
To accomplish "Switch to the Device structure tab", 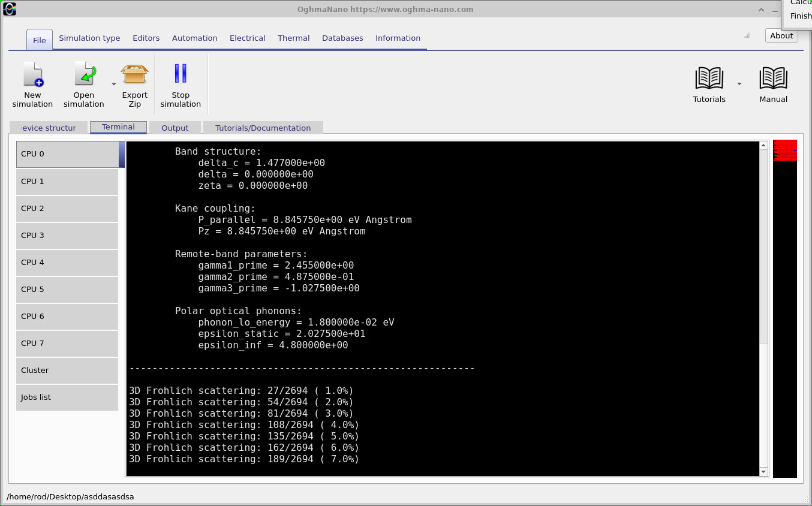I will coord(49,128).
